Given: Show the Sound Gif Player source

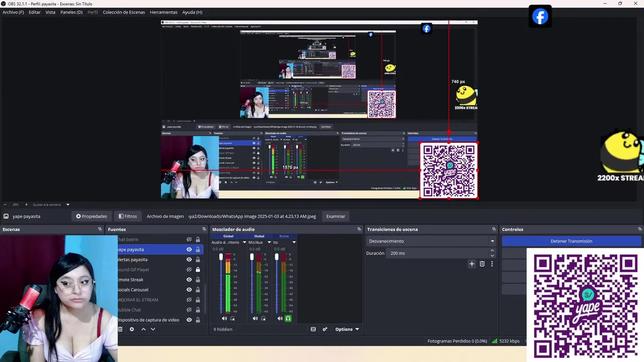Looking at the screenshot, I should click(x=189, y=269).
